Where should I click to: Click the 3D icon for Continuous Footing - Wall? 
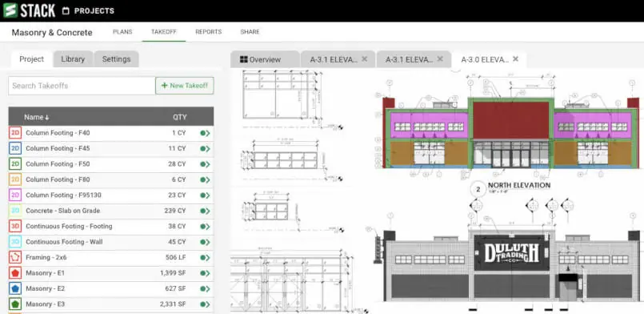click(x=15, y=242)
